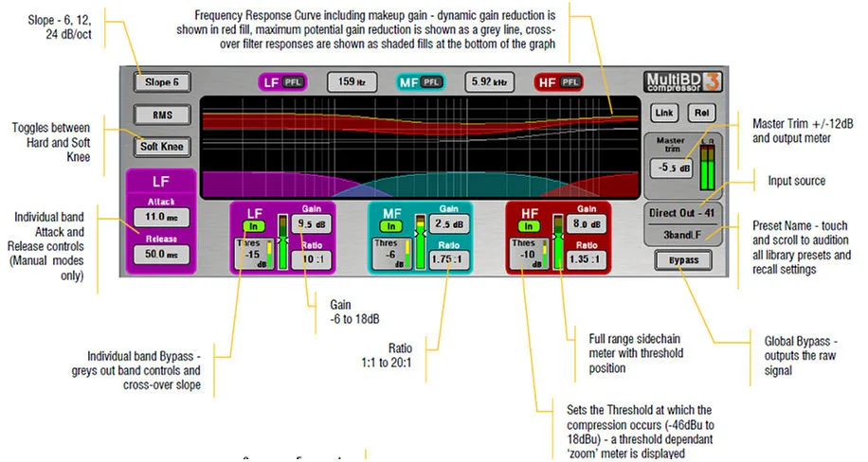
Task: Enable PFL on the LF band header
Action: tap(293, 82)
